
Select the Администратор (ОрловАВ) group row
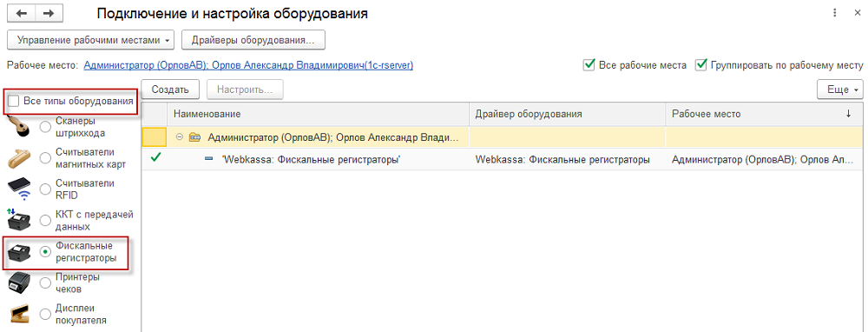(x=502, y=137)
